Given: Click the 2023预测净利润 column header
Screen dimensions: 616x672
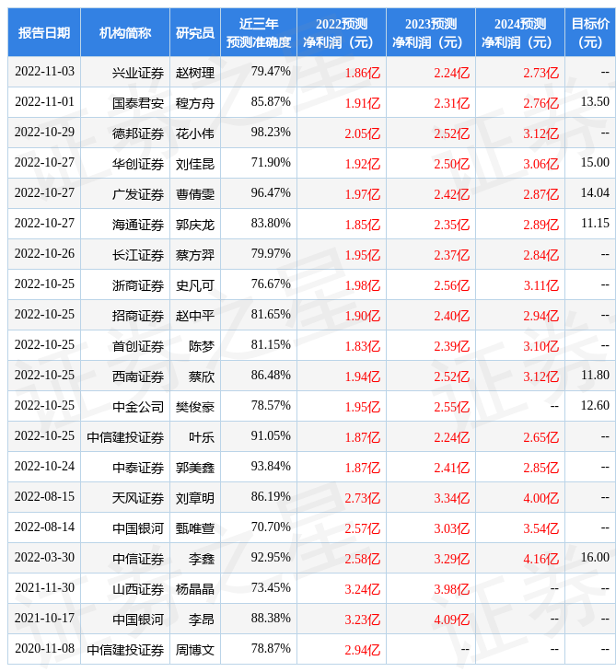Looking at the screenshot, I should [431, 32].
